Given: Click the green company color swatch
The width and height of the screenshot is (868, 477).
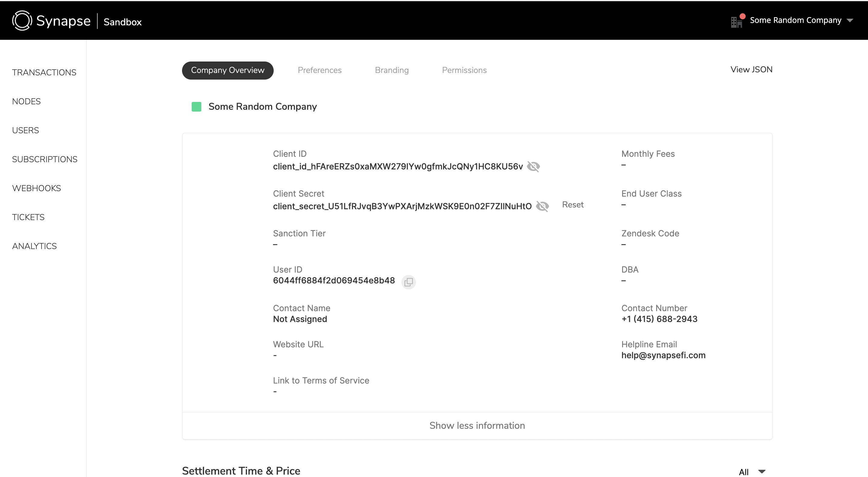Looking at the screenshot, I should tap(197, 107).
